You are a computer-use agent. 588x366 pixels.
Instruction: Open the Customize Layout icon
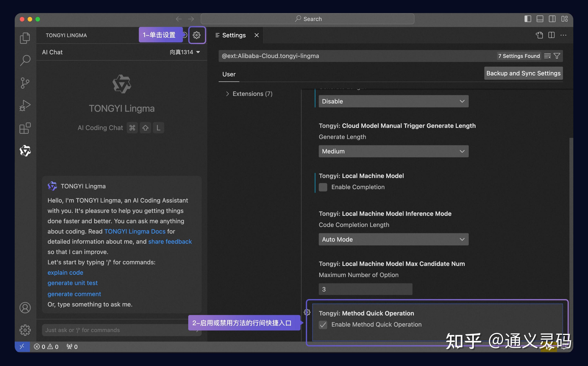point(565,19)
